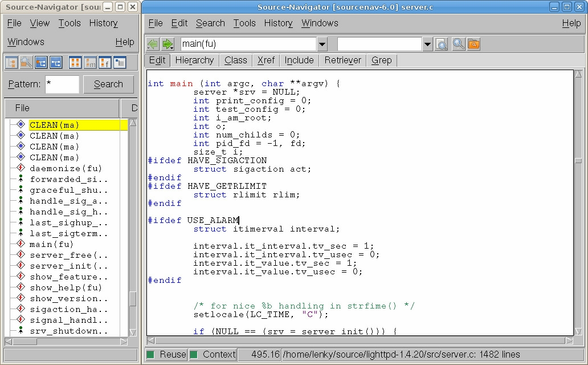The height and width of the screenshot is (365, 588).
Task: Open the Search menu in editor window
Action: pos(210,23)
